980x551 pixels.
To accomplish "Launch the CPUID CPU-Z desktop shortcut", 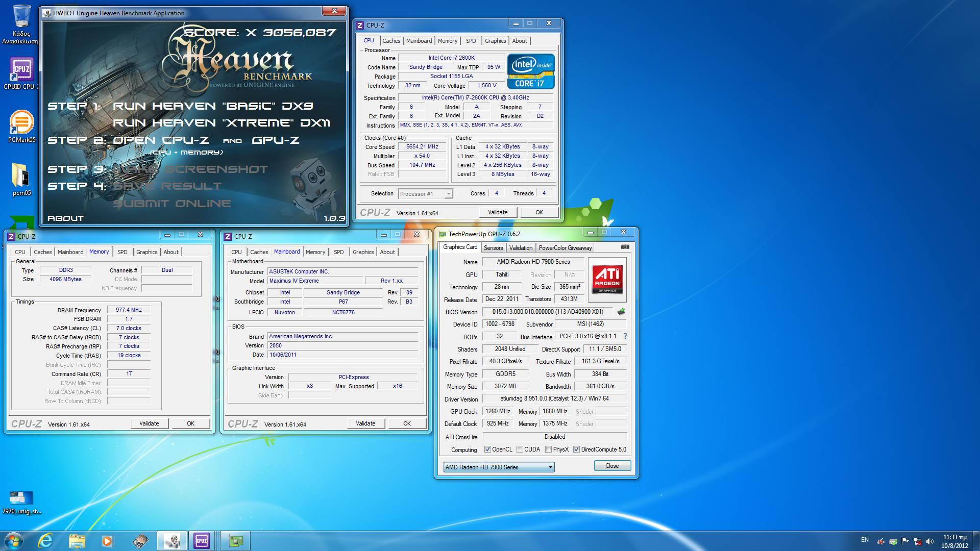I will (21, 74).
